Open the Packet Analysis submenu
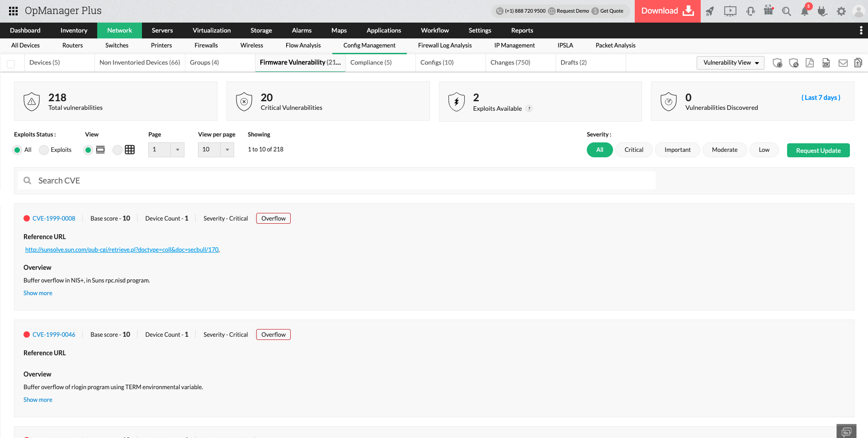The height and width of the screenshot is (438, 868). click(615, 46)
